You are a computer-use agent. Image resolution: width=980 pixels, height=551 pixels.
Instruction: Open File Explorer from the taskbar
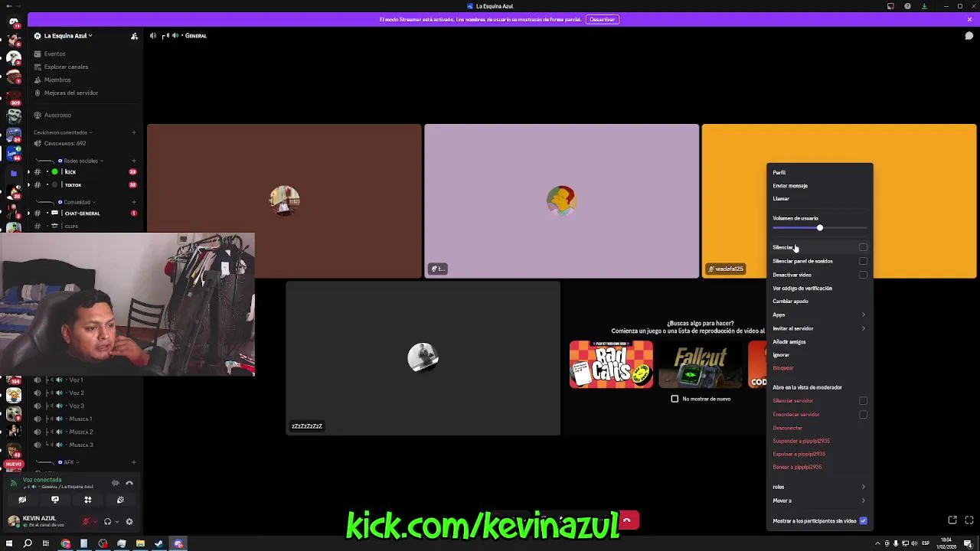[140, 543]
